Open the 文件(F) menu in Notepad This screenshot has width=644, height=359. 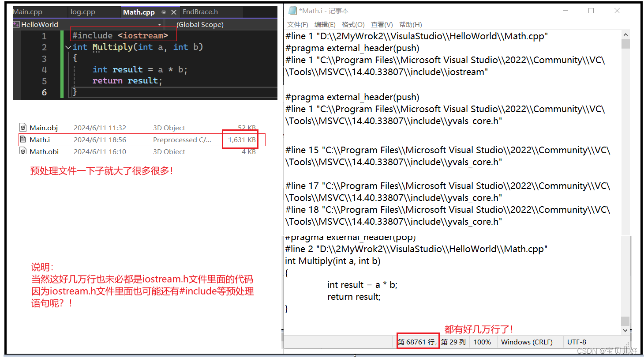click(x=298, y=25)
